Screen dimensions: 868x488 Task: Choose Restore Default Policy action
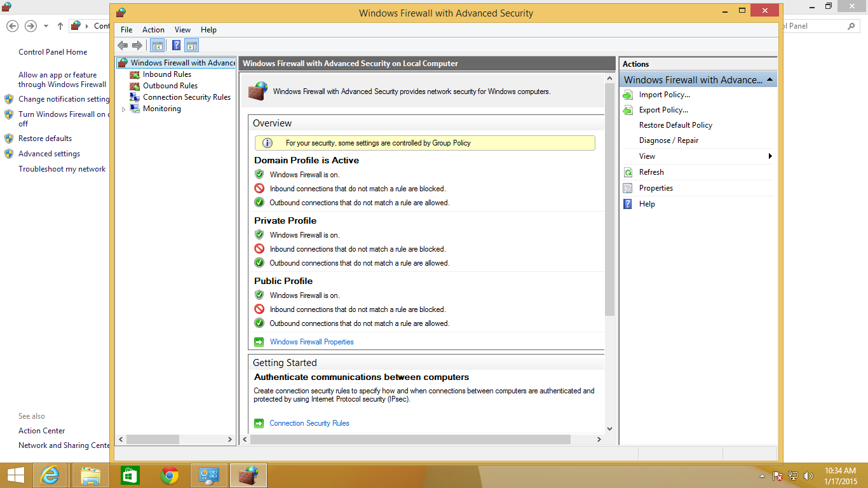675,125
